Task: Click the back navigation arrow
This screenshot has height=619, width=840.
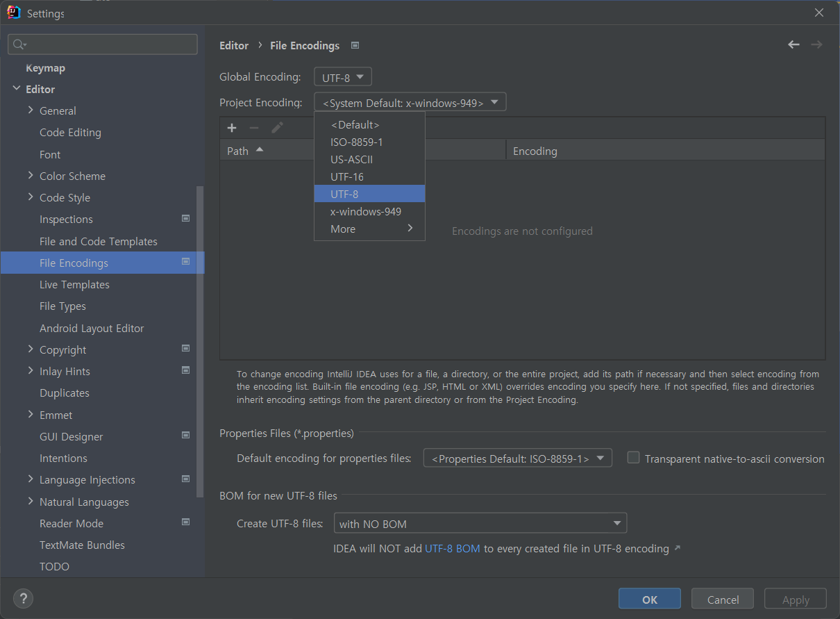Action: pos(793,44)
